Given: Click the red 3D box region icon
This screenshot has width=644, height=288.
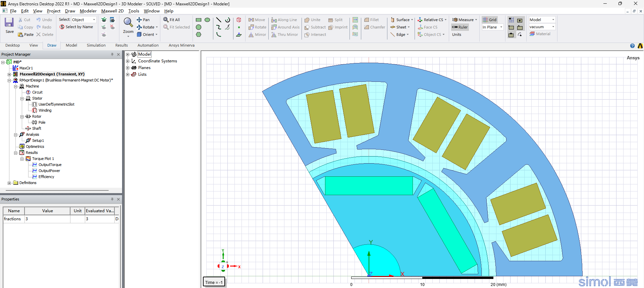Looking at the screenshot, I should coord(239,20).
